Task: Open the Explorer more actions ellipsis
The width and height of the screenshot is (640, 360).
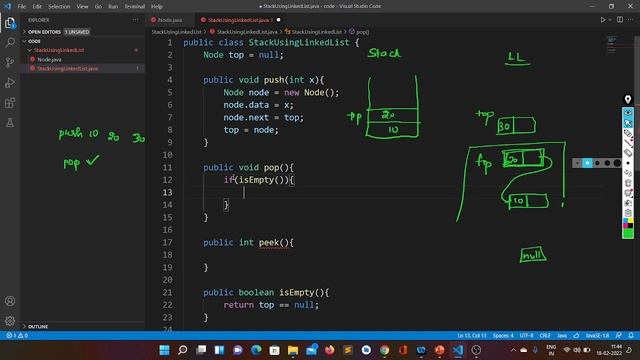Action: (x=135, y=20)
